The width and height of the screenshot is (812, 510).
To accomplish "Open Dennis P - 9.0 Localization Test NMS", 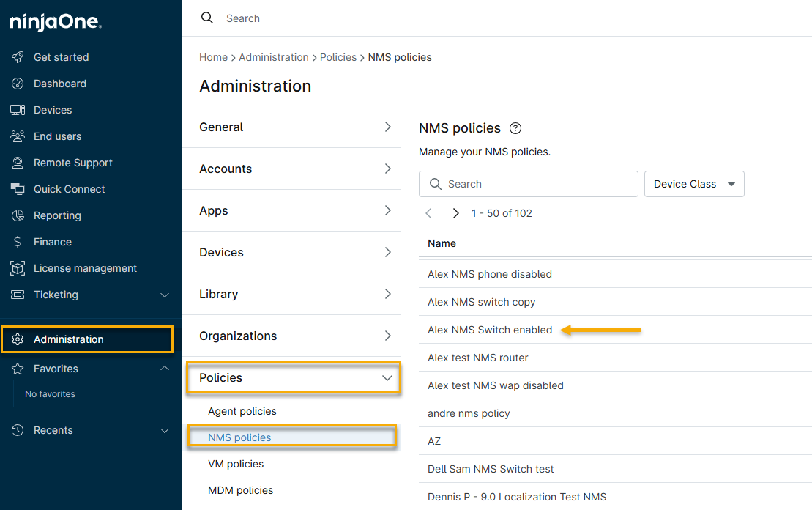I will 517,497.
